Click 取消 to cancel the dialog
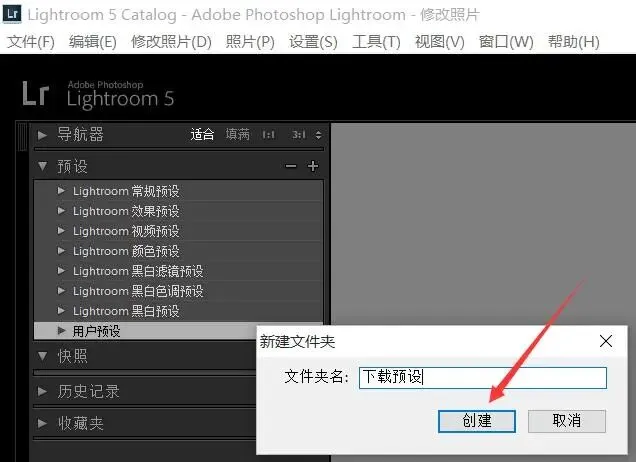The image size is (636, 462). (567, 421)
